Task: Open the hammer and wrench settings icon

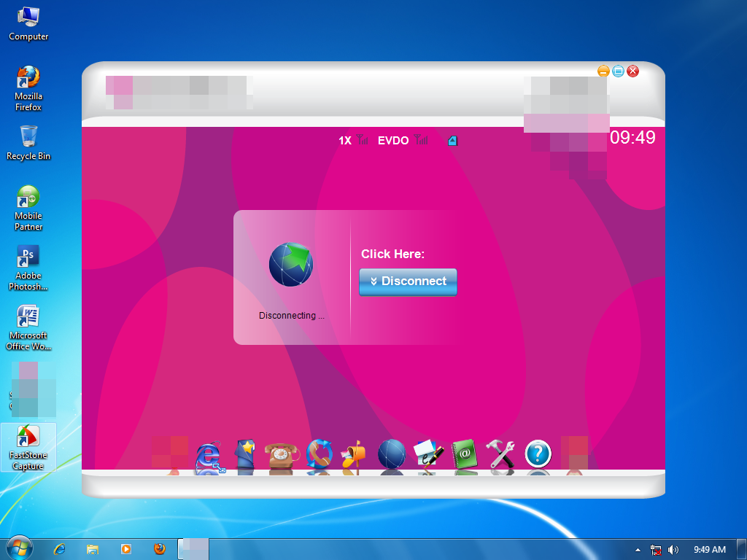Action: coord(500,455)
